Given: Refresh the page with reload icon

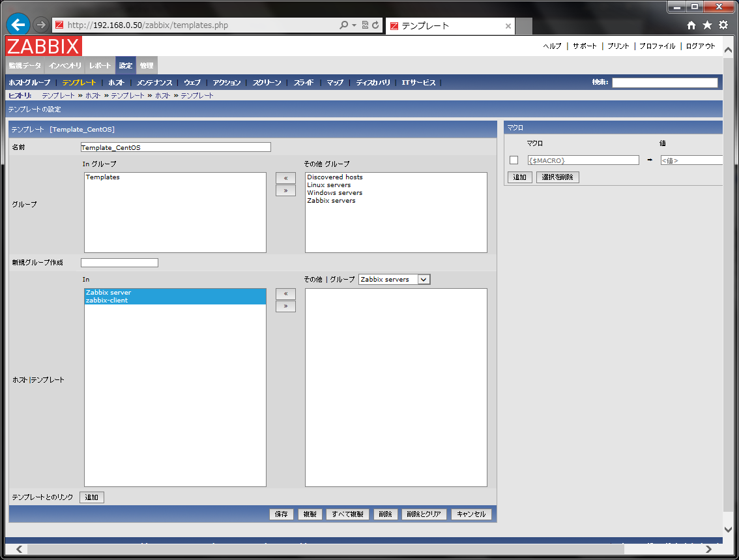Looking at the screenshot, I should click(375, 25).
